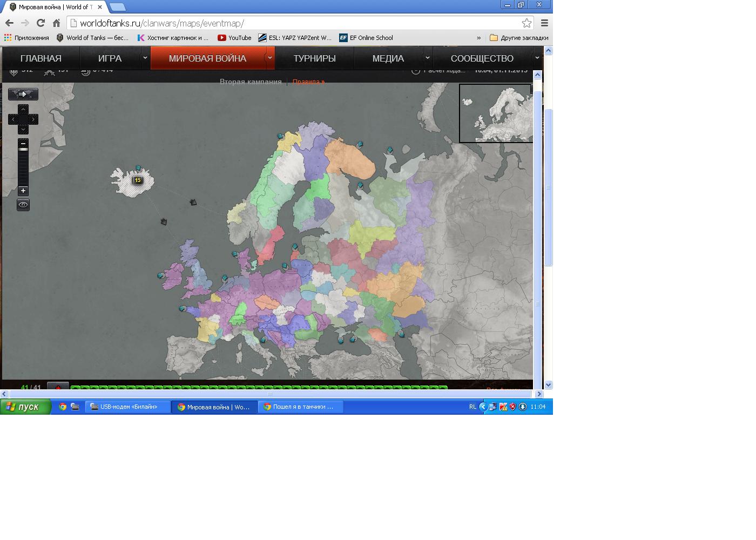
Task: Pan the map down with arrow
Action: (x=23, y=130)
